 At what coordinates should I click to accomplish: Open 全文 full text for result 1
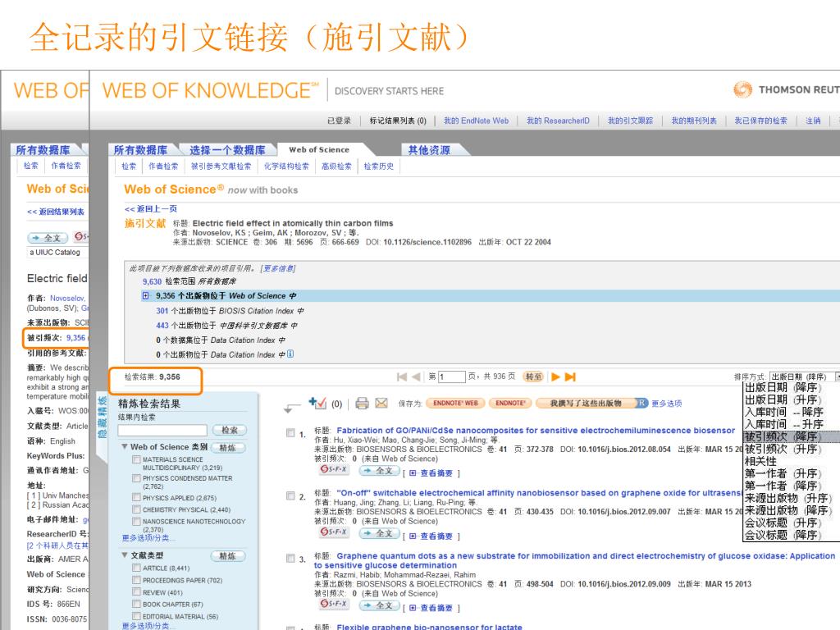(x=379, y=470)
